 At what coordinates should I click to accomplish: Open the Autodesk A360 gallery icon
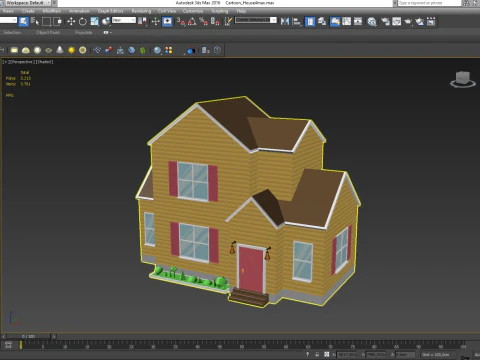pos(431,22)
